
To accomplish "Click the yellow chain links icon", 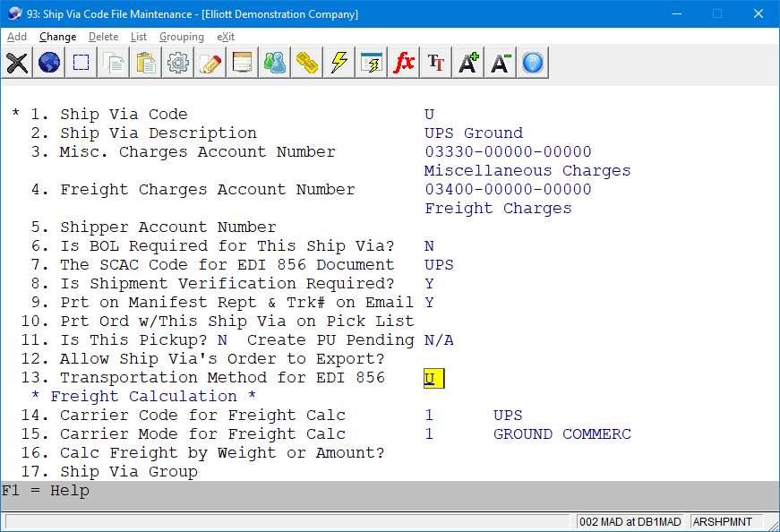I will click(307, 63).
